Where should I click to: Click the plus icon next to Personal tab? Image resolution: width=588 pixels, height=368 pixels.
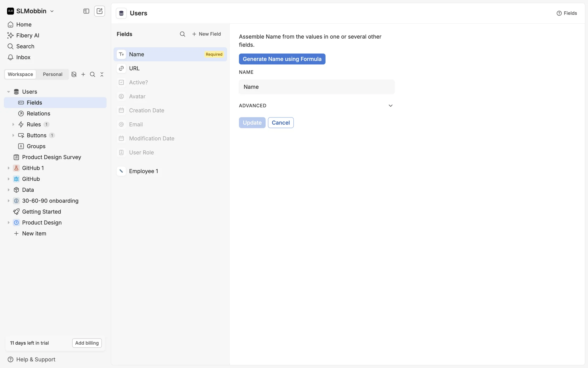pyautogui.click(x=83, y=75)
